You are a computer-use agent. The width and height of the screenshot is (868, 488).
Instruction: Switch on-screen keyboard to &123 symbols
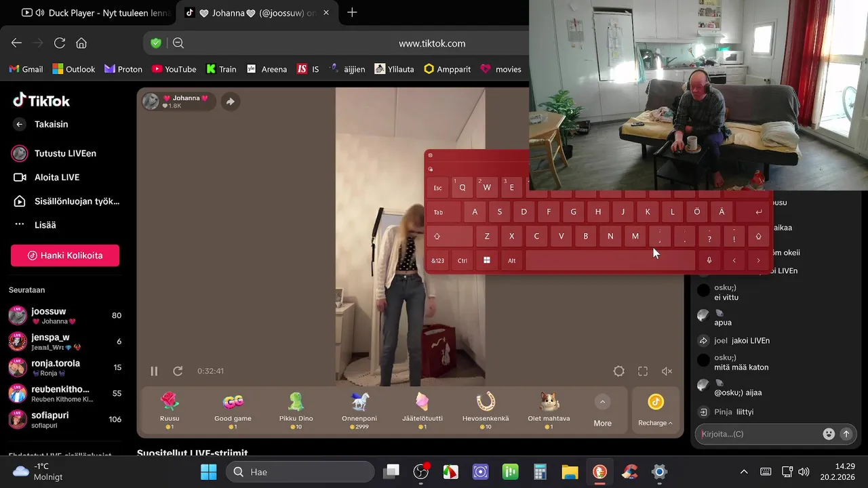pos(438,260)
